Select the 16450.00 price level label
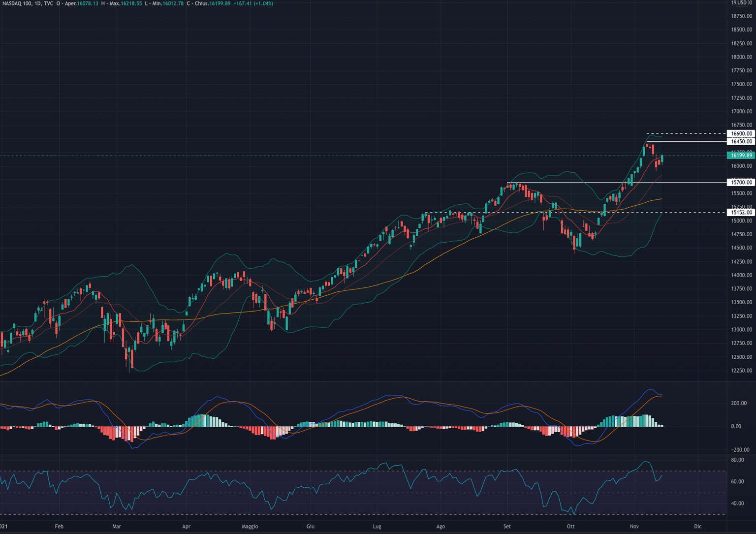756x534 pixels. [740, 141]
